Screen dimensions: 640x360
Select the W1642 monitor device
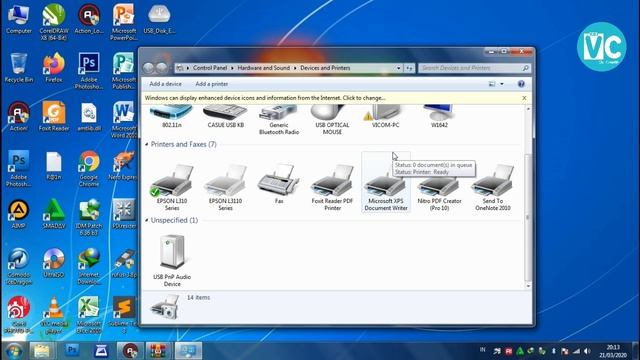tap(439, 117)
